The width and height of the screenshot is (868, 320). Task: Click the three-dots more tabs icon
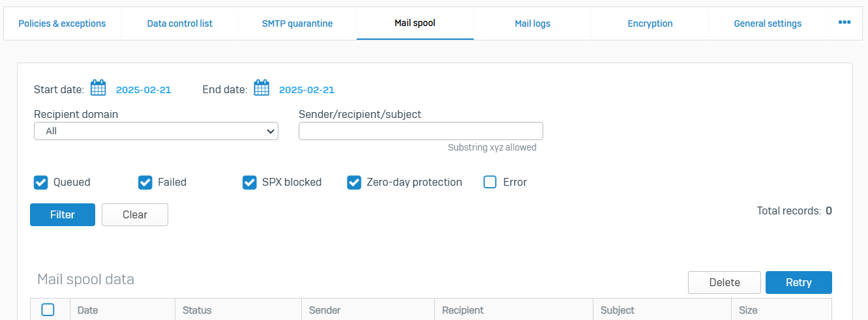(845, 23)
